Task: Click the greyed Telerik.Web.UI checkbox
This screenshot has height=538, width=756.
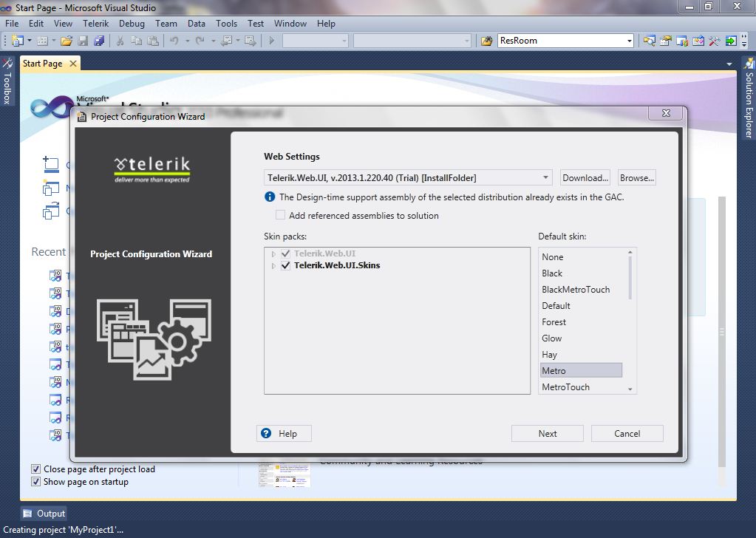Action: click(x=285, y=253)
